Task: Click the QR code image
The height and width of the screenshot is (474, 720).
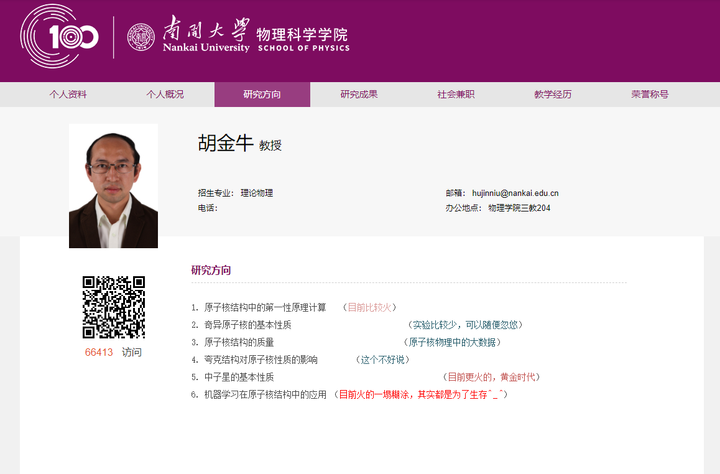Action: click(113, 307)
